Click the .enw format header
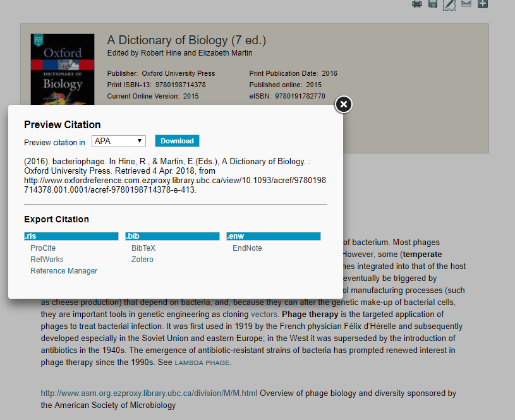 click(x=274, y=236)
